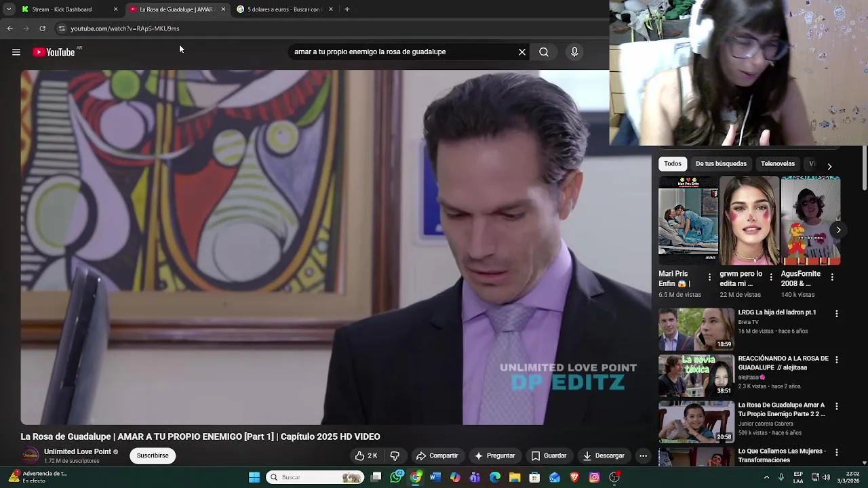Screen dimensions: 868x488
Task: Open the grwm pero lo edita mi short
Action: point(749,220)
